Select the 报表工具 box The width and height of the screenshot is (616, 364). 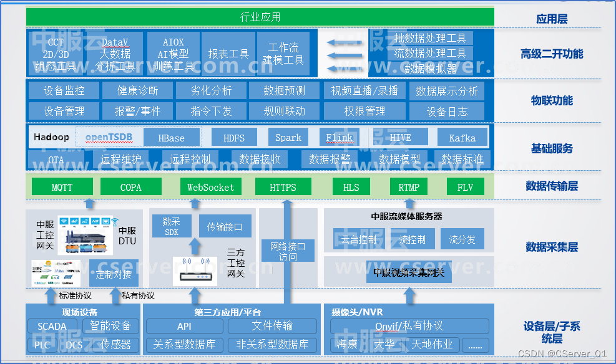[228, 54]
